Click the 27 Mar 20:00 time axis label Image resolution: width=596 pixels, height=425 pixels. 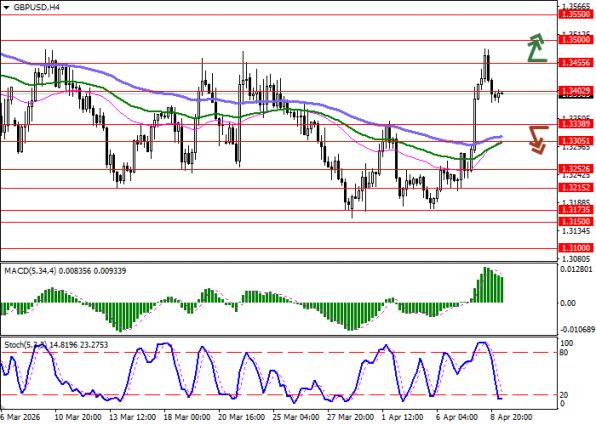click(351, 417)
